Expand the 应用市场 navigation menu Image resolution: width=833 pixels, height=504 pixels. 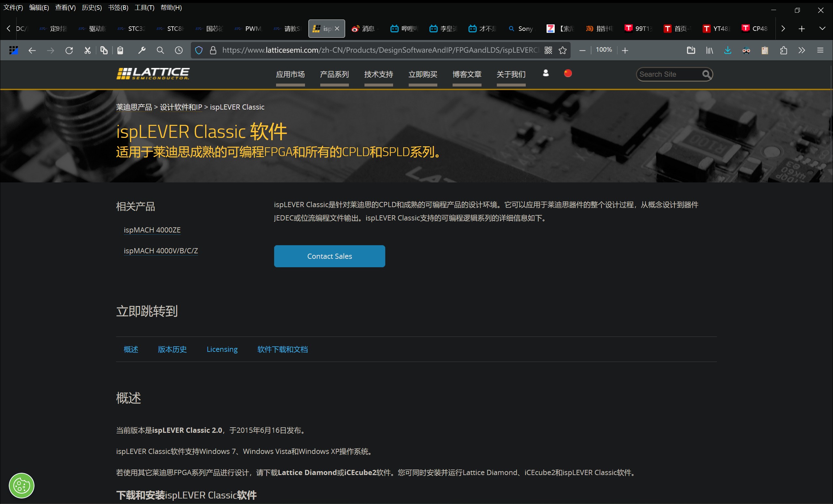(x=290, y=74)
